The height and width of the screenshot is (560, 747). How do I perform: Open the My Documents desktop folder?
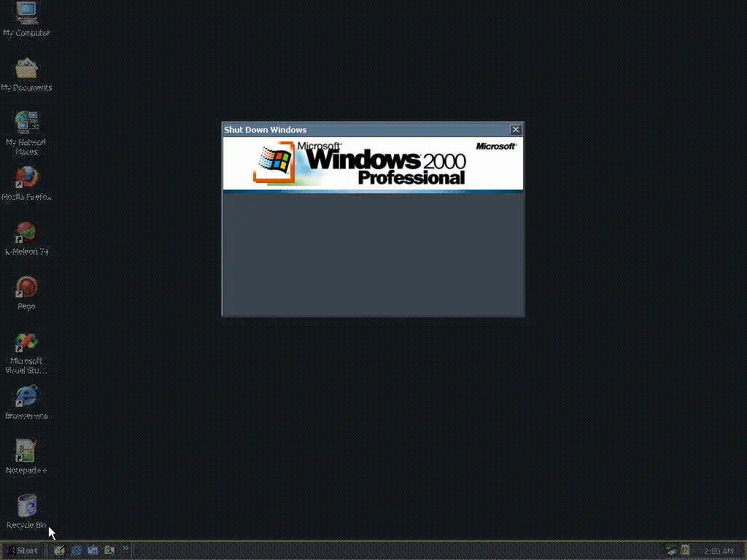(26, 74)
